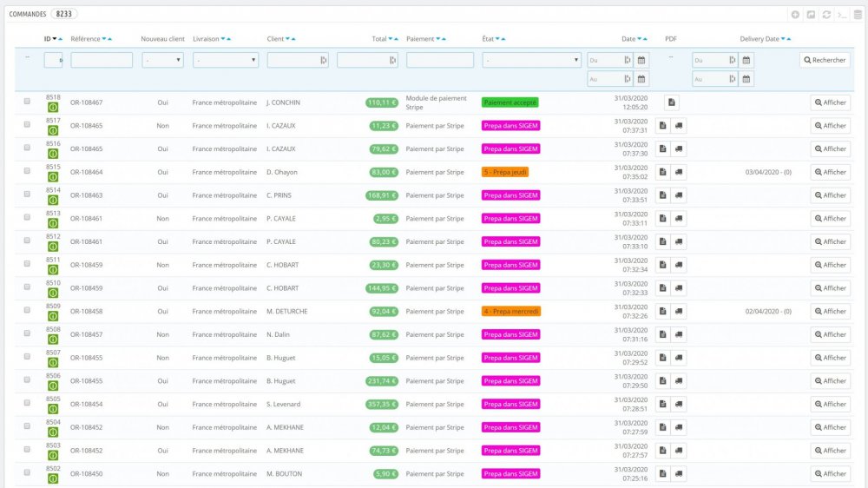This screenshot has width=868, height=488.
Task: Click delivery truck icon for order 8517
Action: 679,126
